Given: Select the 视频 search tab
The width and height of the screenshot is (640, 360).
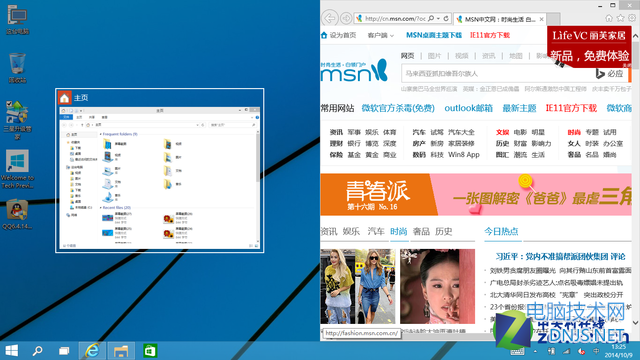Looking at the screenshot, I should tap(462, 56).
